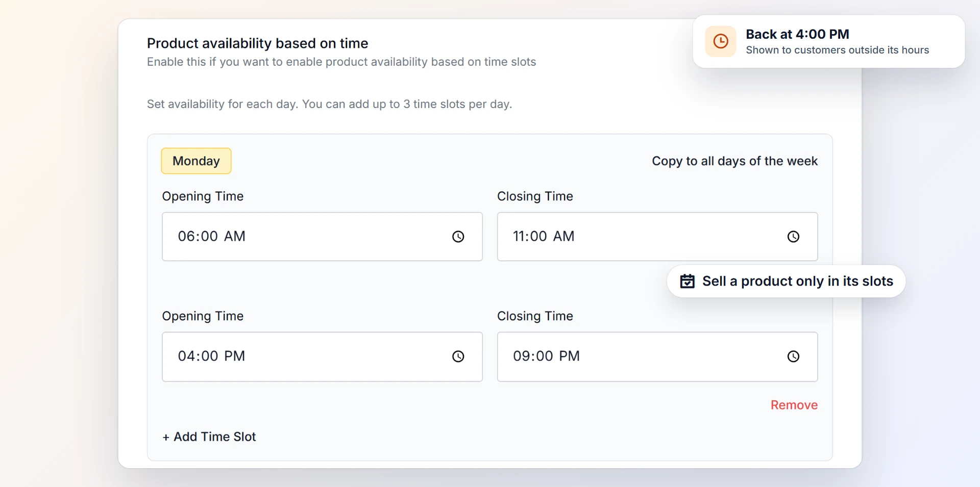980x487 pixels.
Task: Click 'Shown to customers outside its hours' text
Action: 837,50
